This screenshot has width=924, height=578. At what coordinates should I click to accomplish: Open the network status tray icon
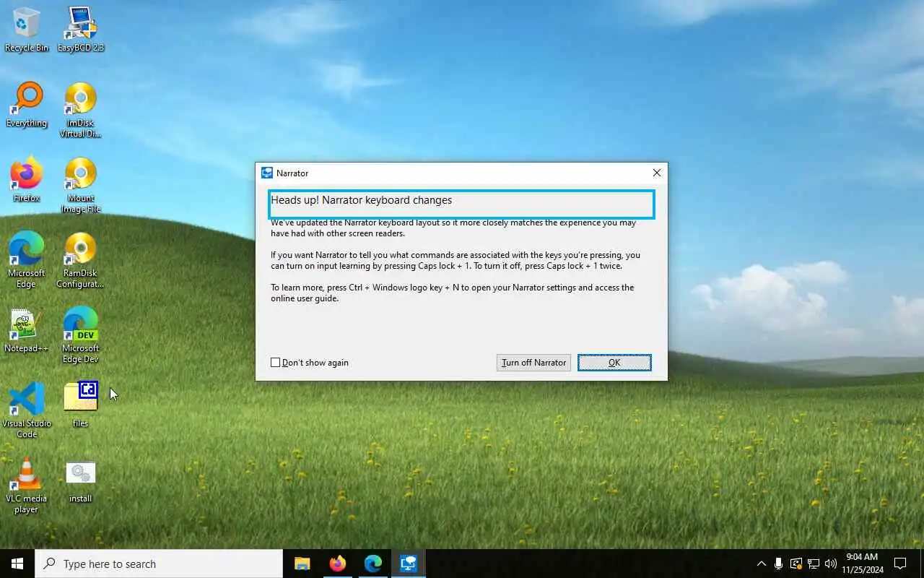(x=814, y=564)
